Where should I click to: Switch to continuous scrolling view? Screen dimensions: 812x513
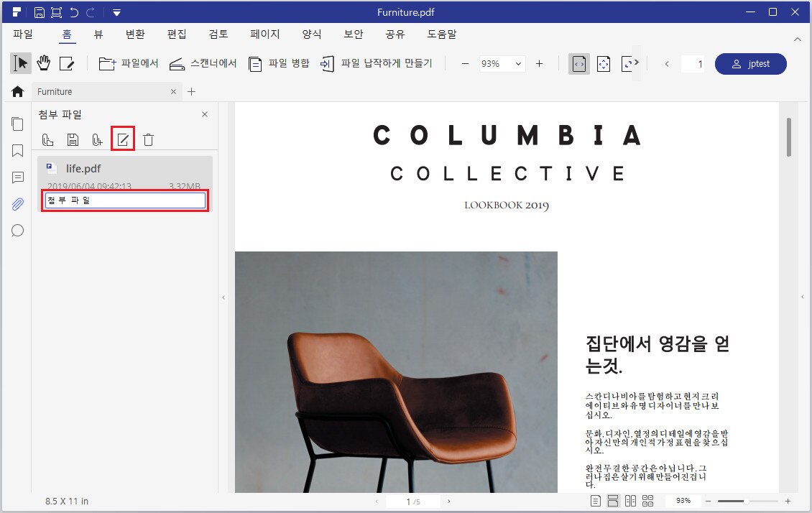point(613,501)
